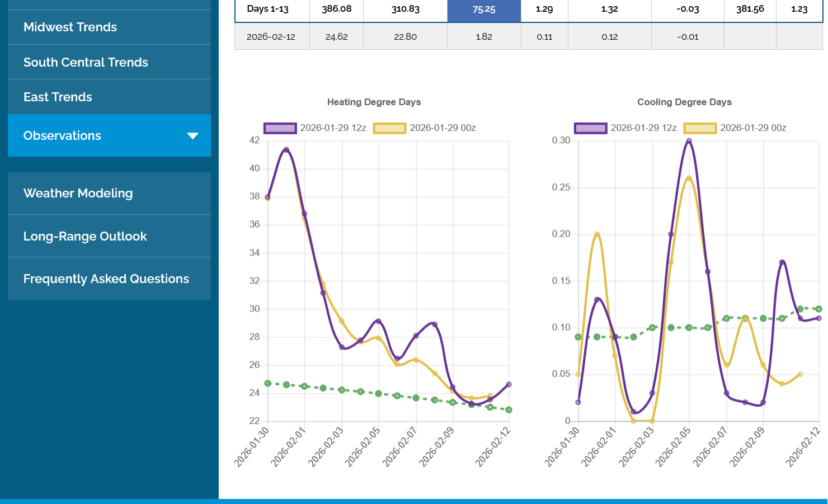The width and height of the screenshot is (828, 504).
Task: Click last green dotted point in heating chart
Action: [509, 410]
